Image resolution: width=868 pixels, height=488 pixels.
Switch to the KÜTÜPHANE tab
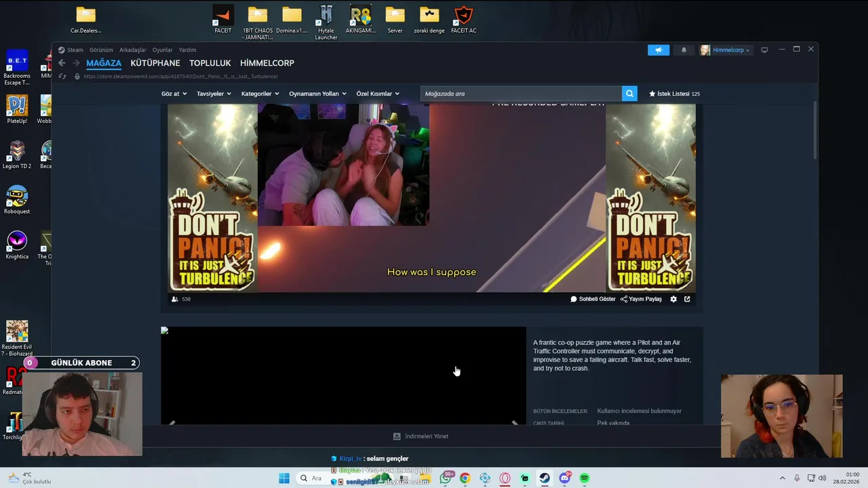point(155,63)
